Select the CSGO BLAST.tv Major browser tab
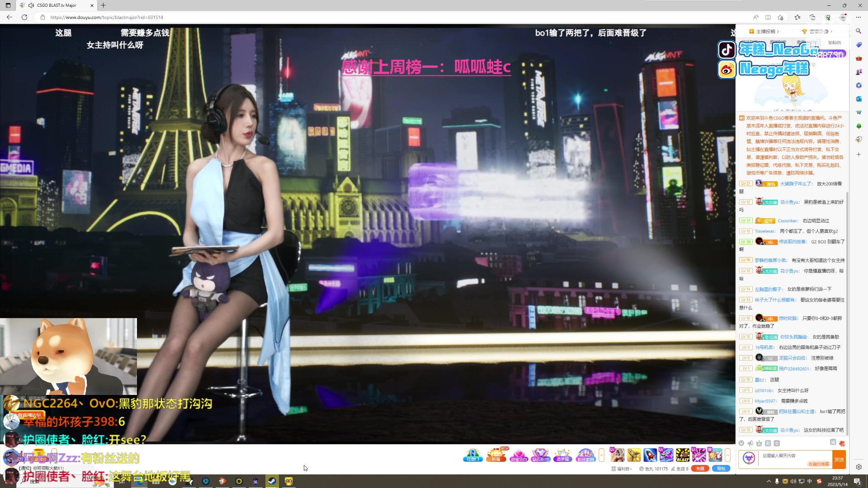Image resolution: width=868 pixels, height=488 pixels. click(x=57, y=5)
